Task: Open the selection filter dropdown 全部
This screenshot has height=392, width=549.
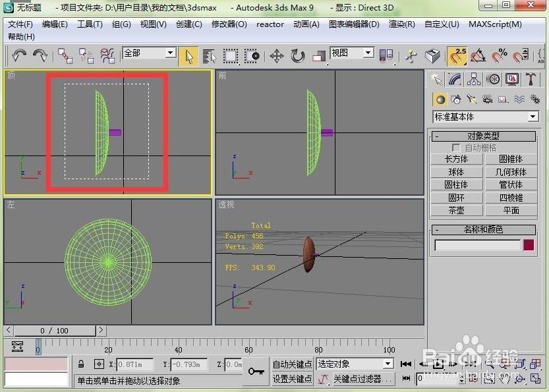Action: tap(149, 53)
